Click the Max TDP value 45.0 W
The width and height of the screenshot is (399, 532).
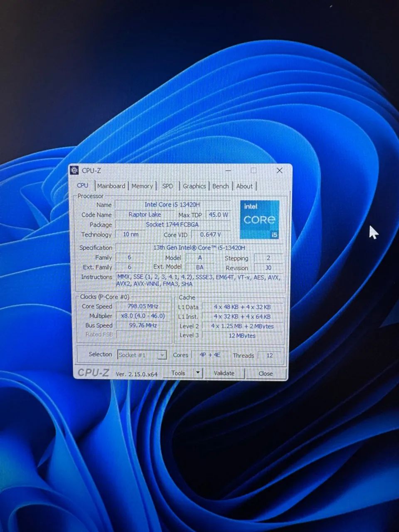[218, 215]
